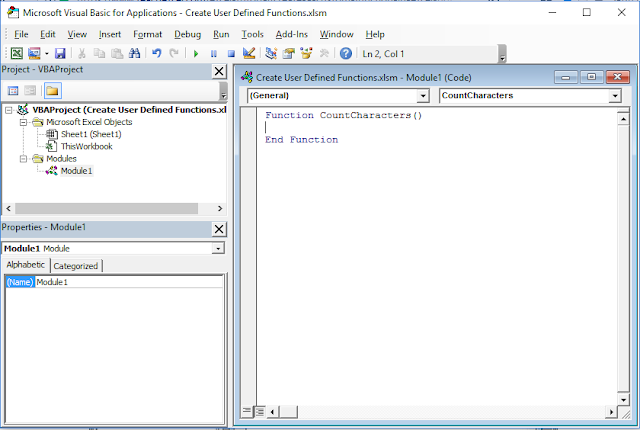The height and width of the screenshot is (430, 640).
Task: Restore the Module1 code window
Action: (x=591, y=77)
